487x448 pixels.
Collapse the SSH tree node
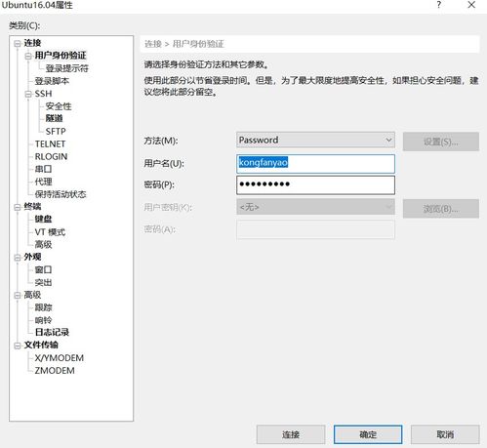click(x=28, y=94)
